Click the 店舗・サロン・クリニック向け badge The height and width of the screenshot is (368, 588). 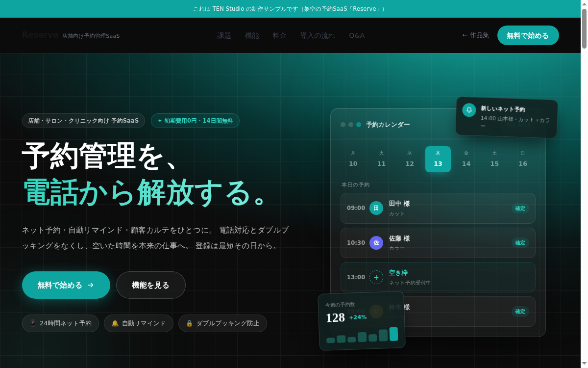pyautogui.click(x=83, y=121)
